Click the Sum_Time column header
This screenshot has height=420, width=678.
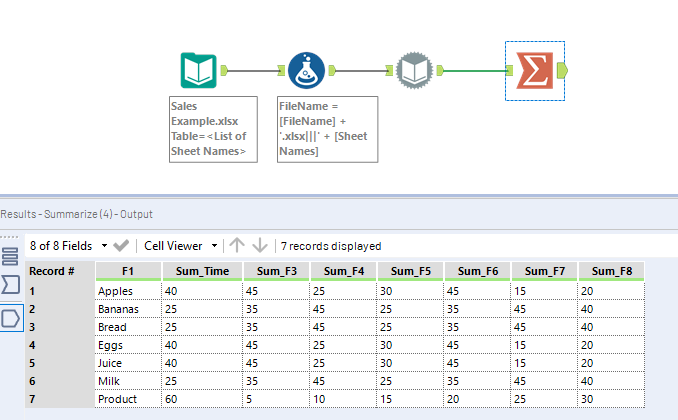point(208,271)
